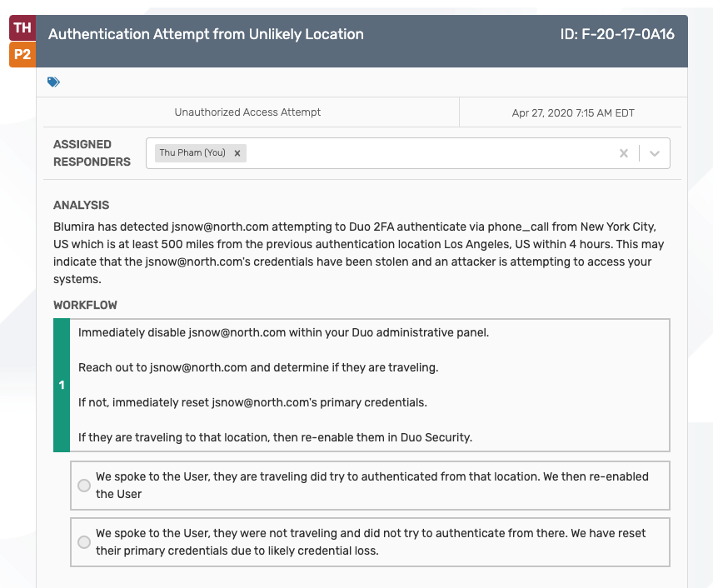This screenshot has width=713, height=588.
Task: Select the 'they are traveling' radio option
Action: [84, 486]
